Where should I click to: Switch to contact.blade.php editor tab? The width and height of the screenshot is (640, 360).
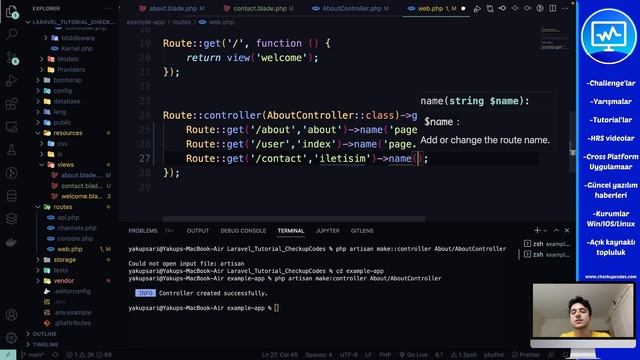click(260, 8)
